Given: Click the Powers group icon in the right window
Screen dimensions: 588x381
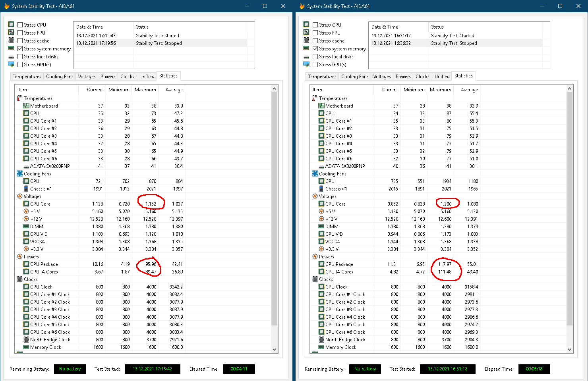Looking at the screenshot, I should pos(315,256).
